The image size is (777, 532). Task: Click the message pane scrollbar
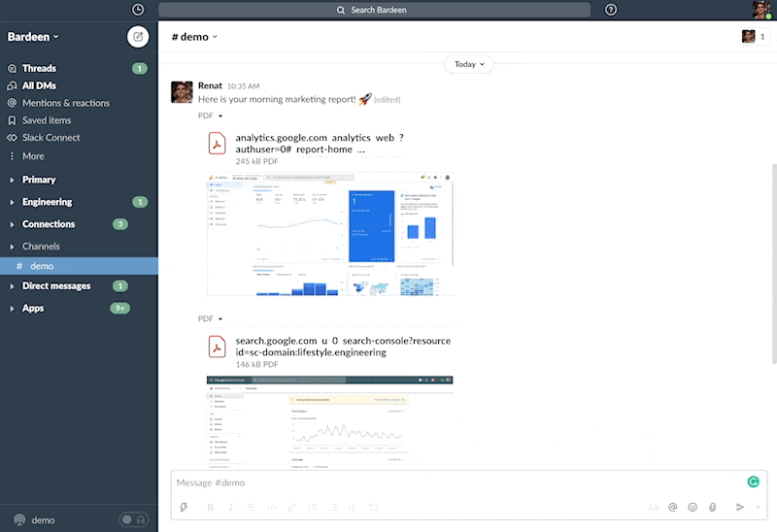click(x=774, y=264)
